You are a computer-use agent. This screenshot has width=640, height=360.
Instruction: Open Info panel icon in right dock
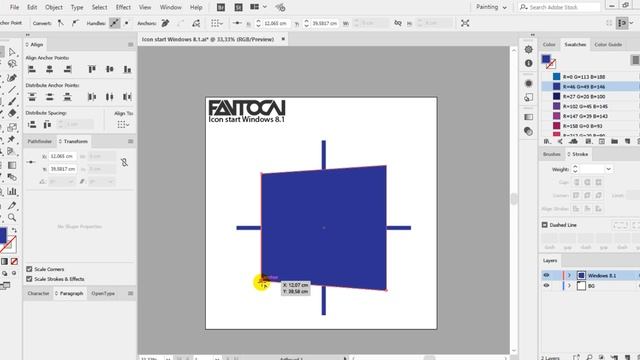pyautogui.click(x=529, y=63)
